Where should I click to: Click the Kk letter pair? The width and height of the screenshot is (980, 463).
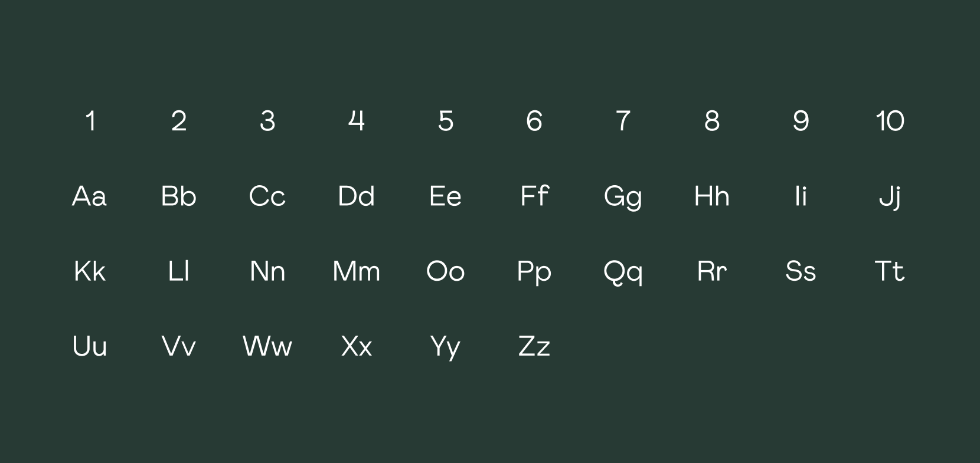coord(90,271)
